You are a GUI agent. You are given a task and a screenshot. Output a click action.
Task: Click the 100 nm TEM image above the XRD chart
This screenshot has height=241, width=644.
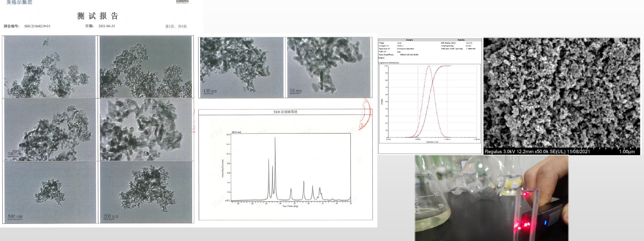(x=241, y=67)
